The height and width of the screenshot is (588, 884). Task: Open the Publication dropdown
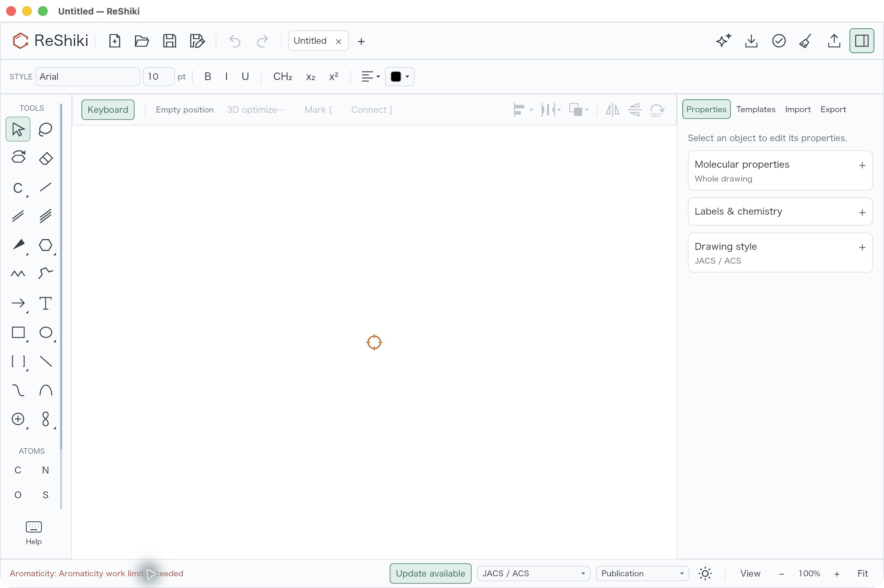point(642,574)
